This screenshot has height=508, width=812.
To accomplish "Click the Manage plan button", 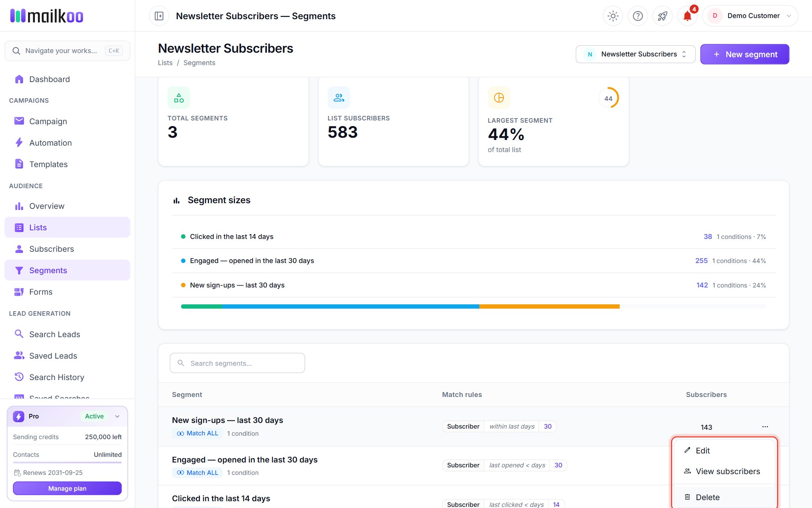I will coord(67,488).
